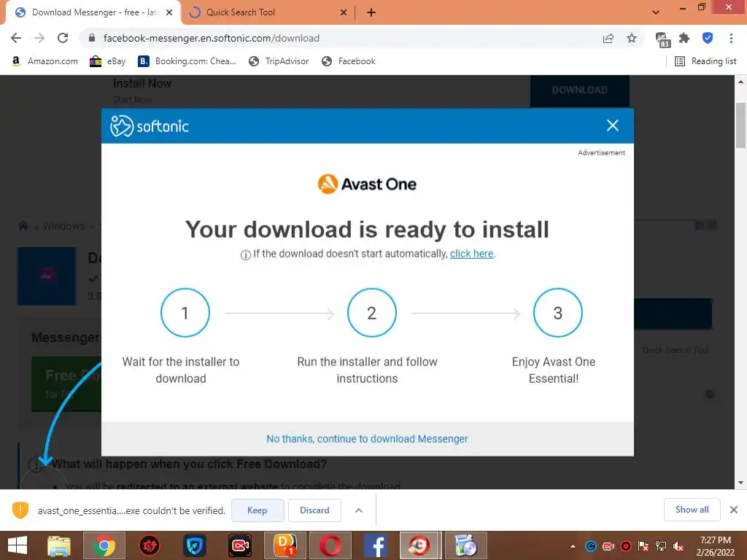Continue to download Messenger without Avast
Screen dimensions: 747x560
click(x=368, y=438)
